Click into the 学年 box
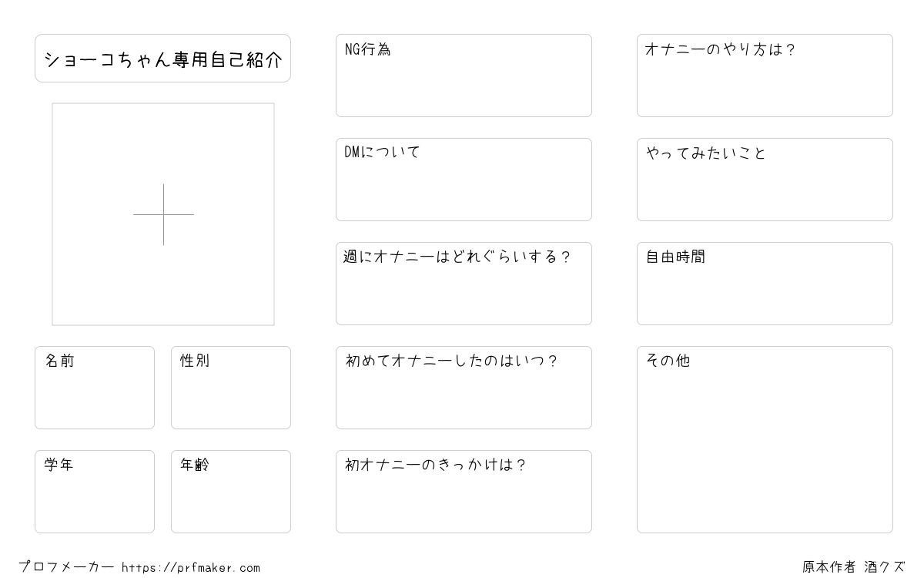Viewport: 924px width, 578px height. click(95, 492)
